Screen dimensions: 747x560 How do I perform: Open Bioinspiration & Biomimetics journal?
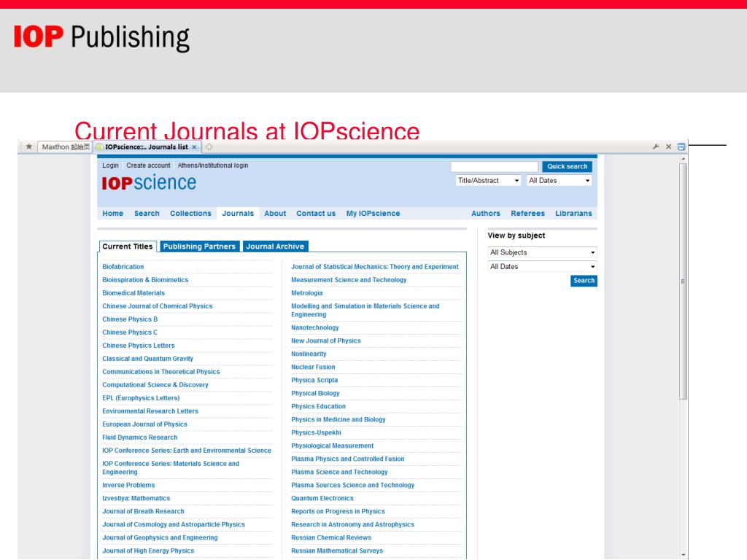pos(145,280)
